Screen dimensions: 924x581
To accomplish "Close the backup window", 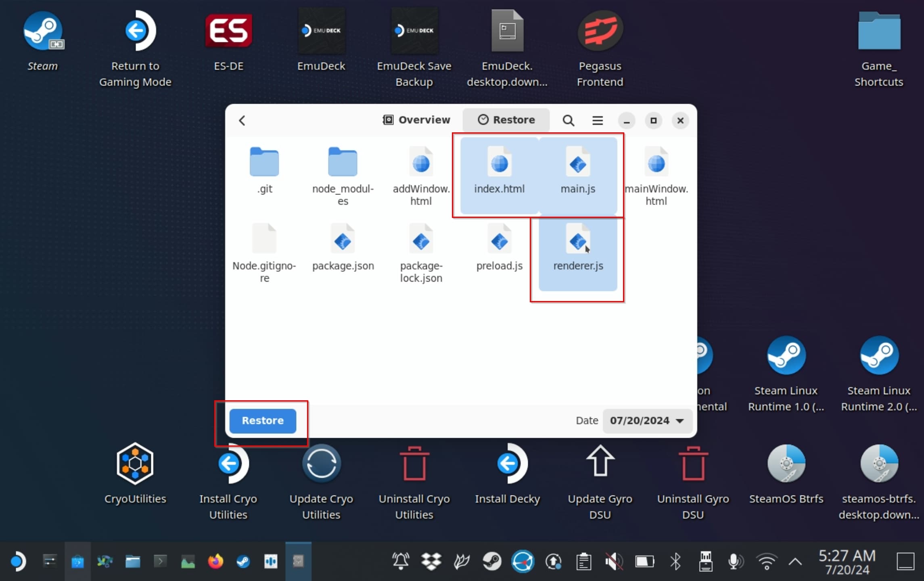I will 680,120.
